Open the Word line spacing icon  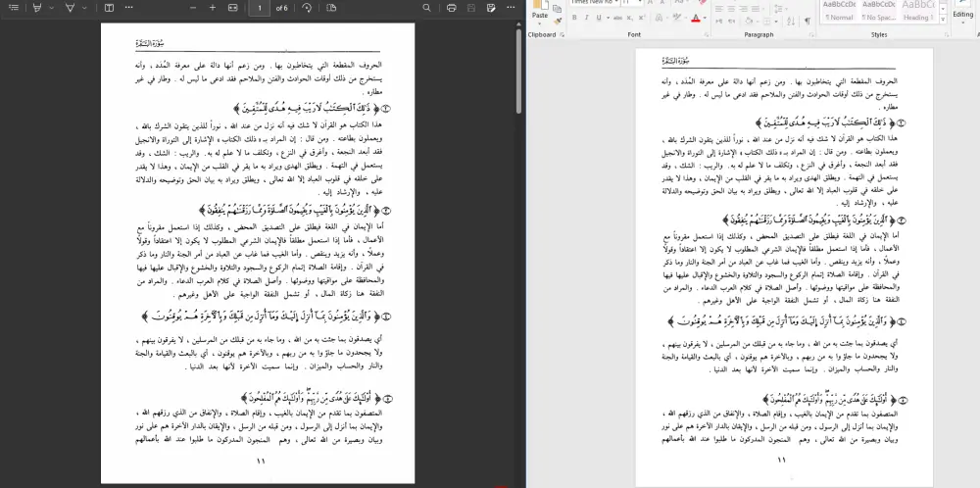coord(778,8)
